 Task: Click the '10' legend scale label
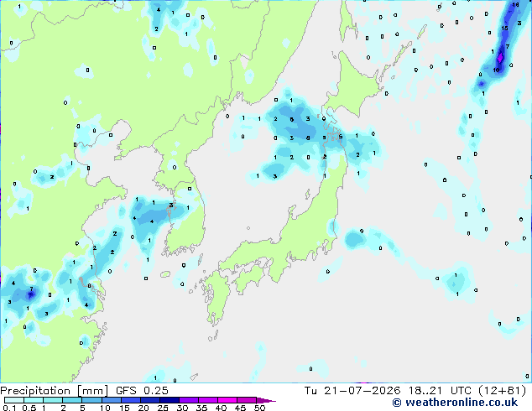tap(105, 408)
